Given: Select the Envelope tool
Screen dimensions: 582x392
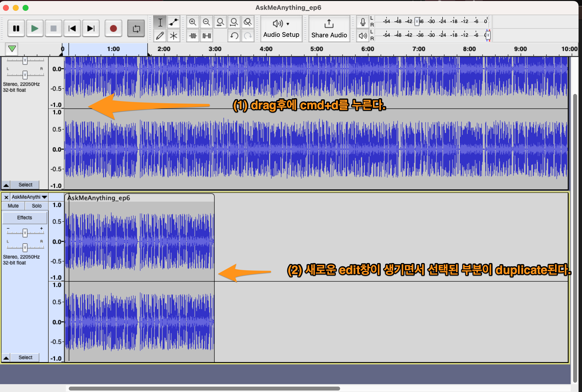Looking at the screenshot, I should click(173, 22).
